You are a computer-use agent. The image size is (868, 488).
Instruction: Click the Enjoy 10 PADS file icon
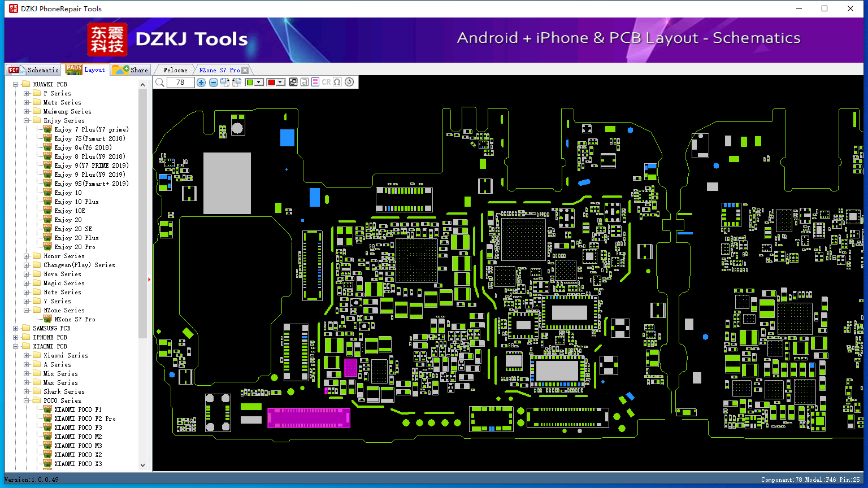click(47, 193)
